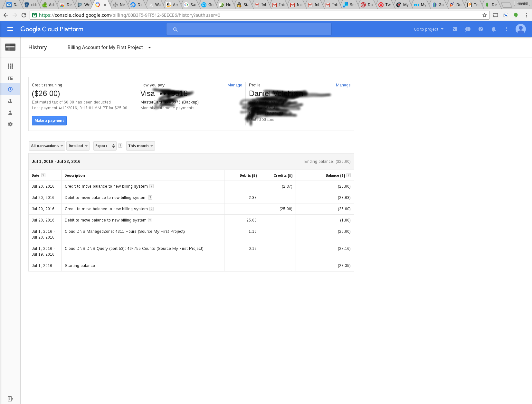Click the help icon beside Date column
This screenshot has width=532, height=404.
tap(43, 175)
